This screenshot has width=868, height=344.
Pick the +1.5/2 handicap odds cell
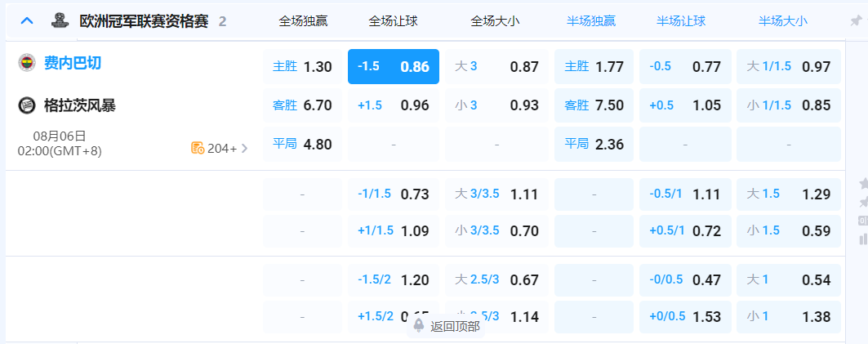(x=394, y=317)
